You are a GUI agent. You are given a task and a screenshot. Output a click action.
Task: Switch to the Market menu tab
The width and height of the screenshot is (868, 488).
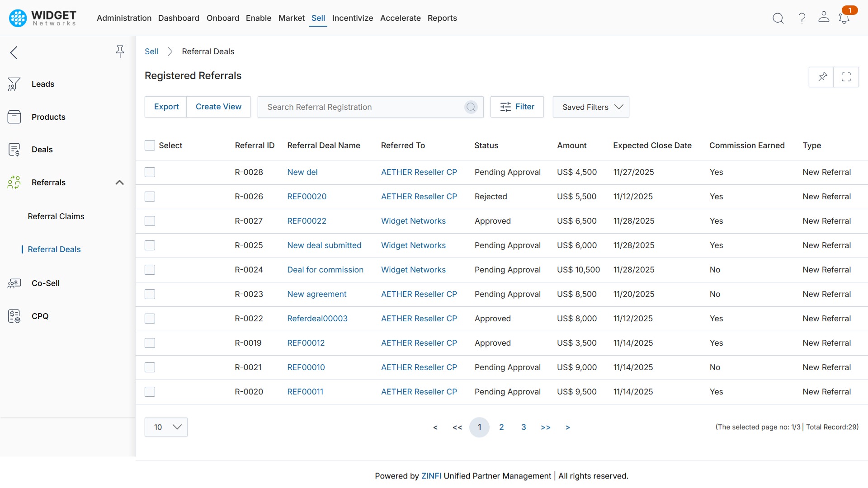(x=291, y=18)
